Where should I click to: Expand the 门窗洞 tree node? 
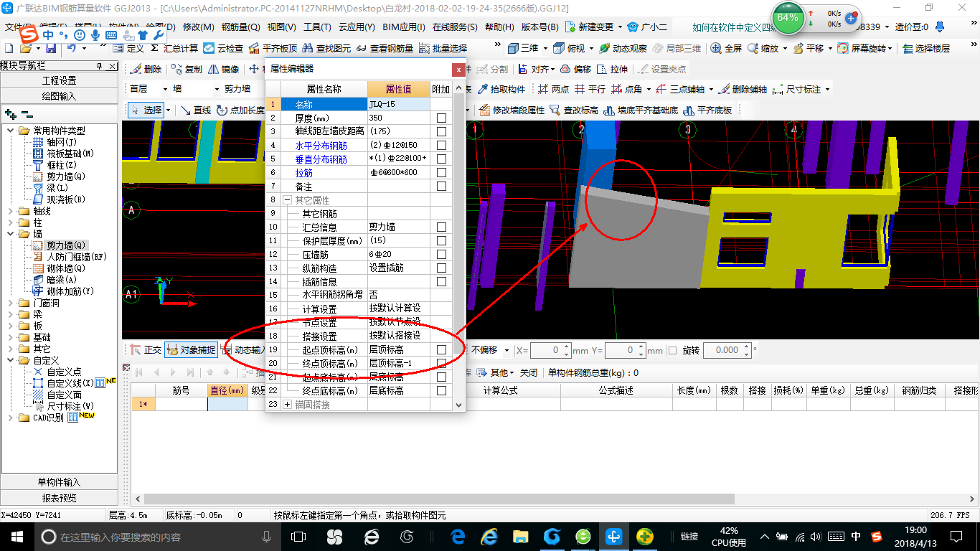click(11, 303)
